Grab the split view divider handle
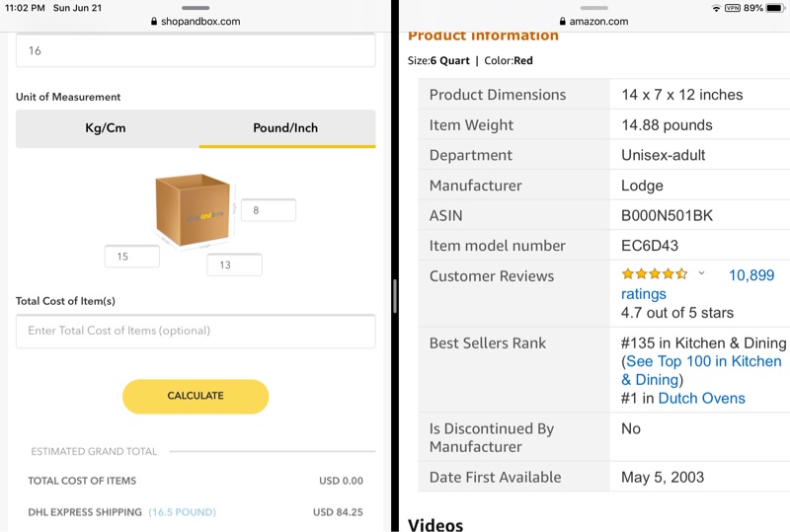 [394, 294]
